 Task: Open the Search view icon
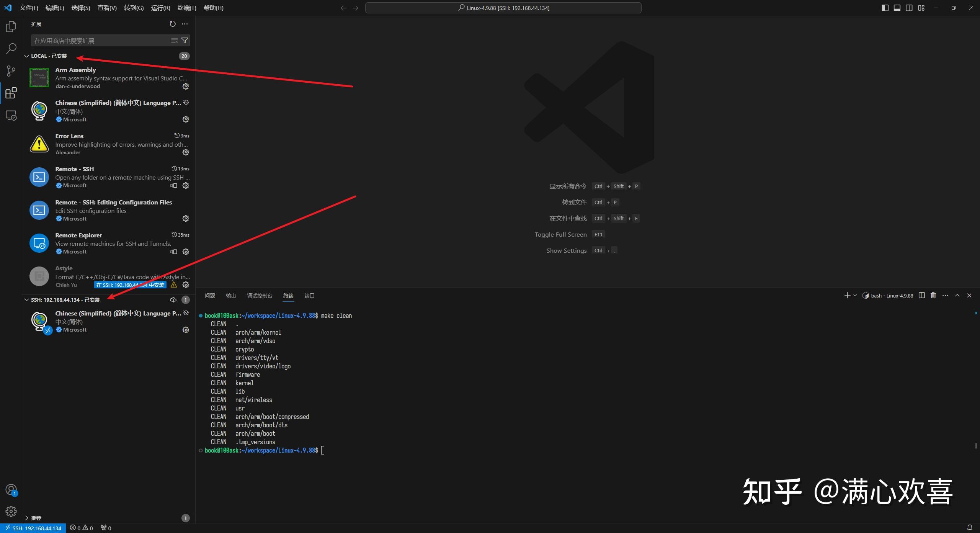11,49
